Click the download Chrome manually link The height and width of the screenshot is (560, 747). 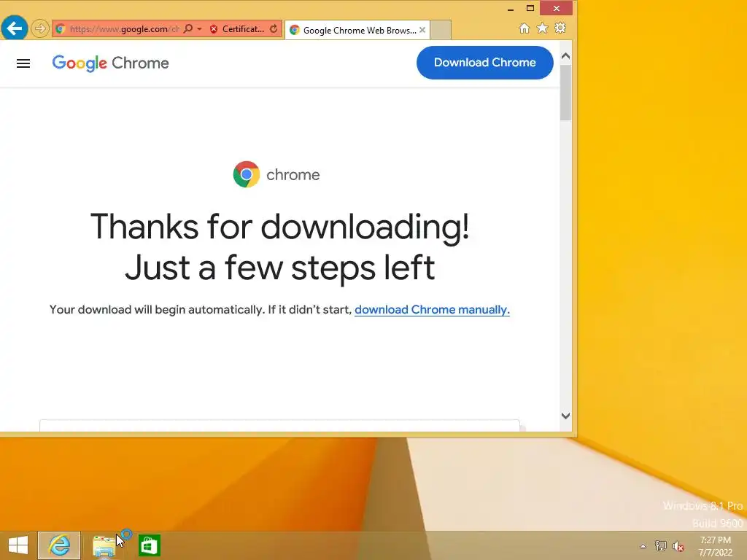coord(432,309)
